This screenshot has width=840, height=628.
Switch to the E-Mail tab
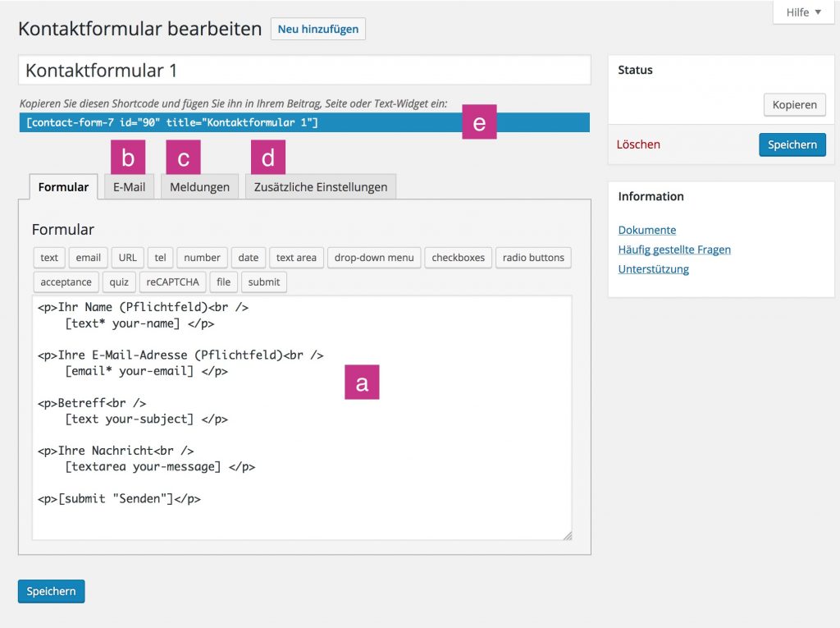pos(129,186)
